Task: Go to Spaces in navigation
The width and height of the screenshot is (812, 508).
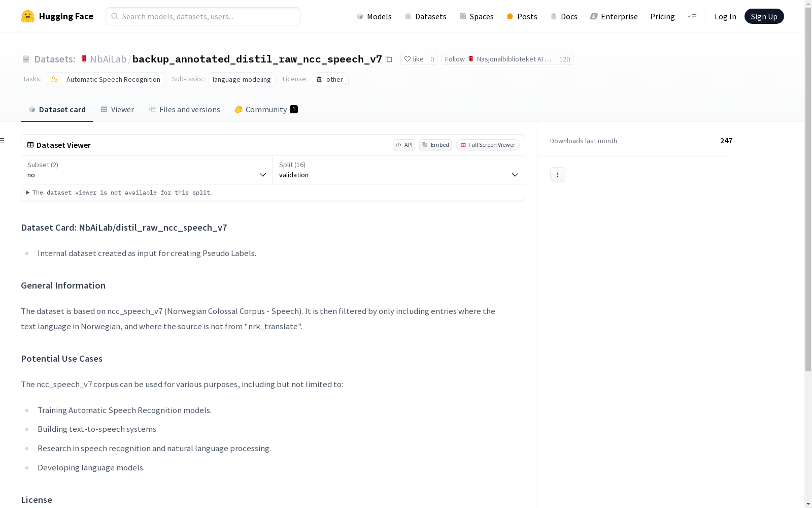Action: coord(477,16)
